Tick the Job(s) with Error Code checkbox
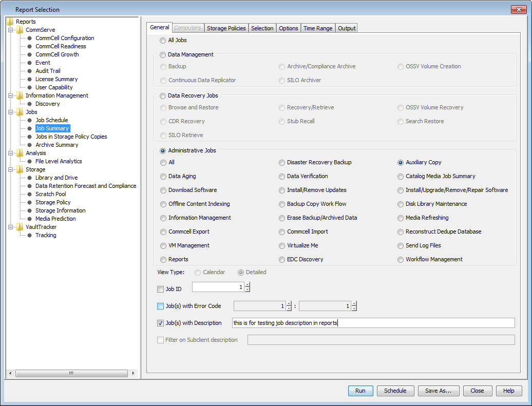 [161, 306]
